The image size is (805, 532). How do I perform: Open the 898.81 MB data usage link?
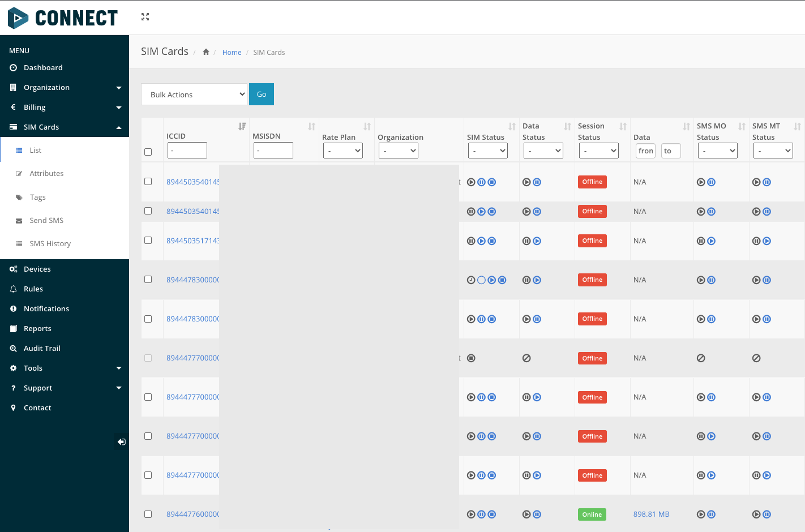pos(651,514)
